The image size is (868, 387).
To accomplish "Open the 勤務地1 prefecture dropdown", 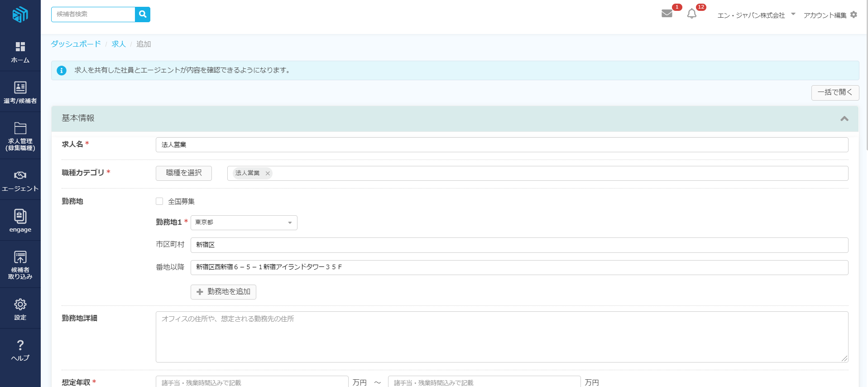I will click(x=244, y=223).
